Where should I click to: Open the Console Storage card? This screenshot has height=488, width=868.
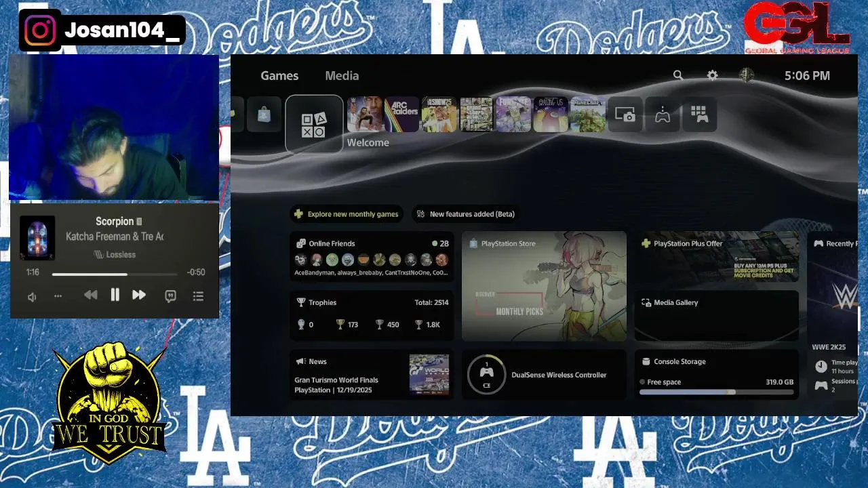point(717,374)
